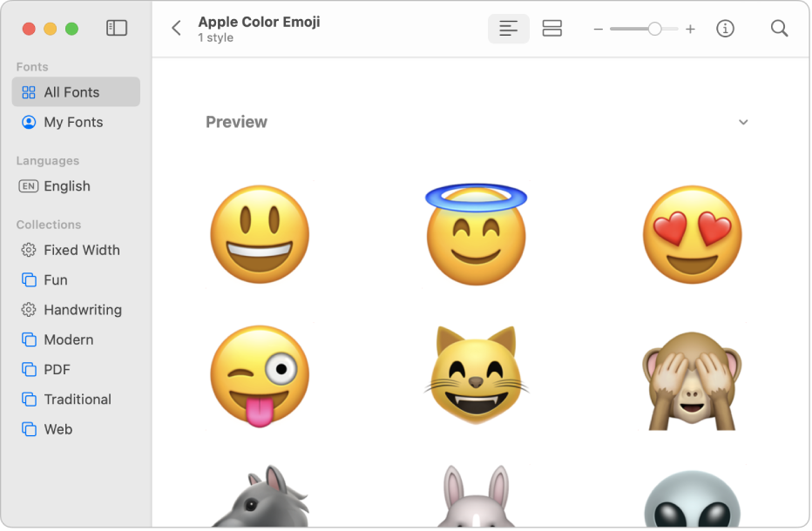Click the gear icon beside Handwriting
Viewport: 812px width, 531px height.
29,310
